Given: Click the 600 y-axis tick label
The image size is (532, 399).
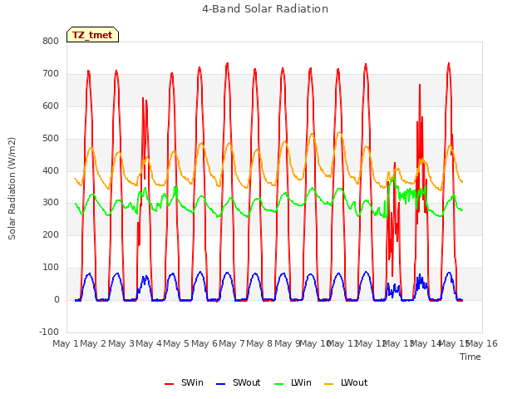Looking at the screenshot, I should [x=51, y=106].
